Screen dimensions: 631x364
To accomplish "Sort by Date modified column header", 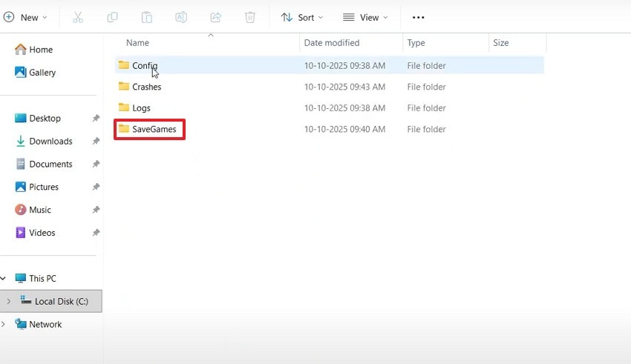I will 332,42.
